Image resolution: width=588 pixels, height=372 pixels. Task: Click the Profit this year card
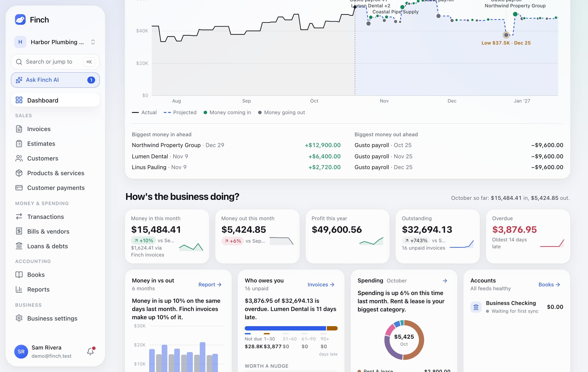(x=347, y=236)
